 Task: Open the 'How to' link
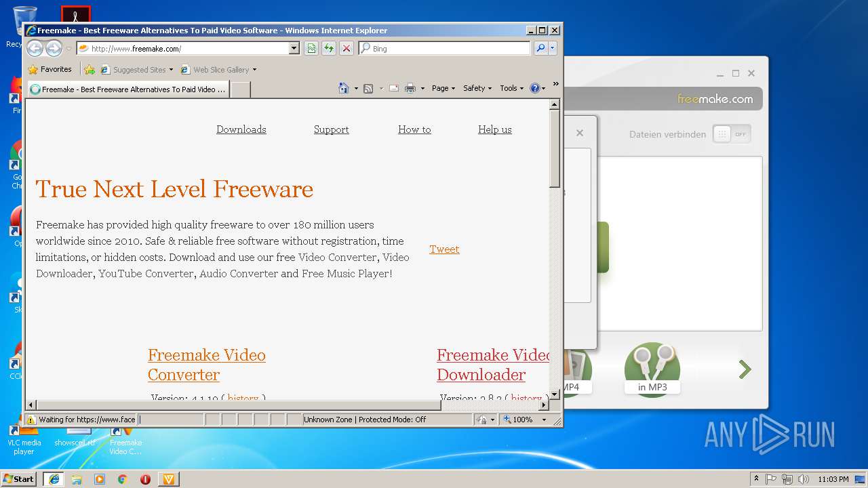(x=414, y=129)
